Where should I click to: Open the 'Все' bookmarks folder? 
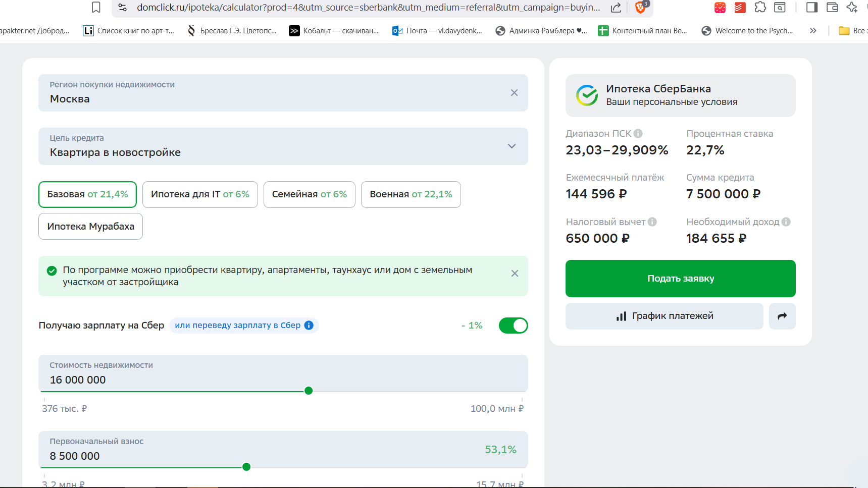(853, 31)
